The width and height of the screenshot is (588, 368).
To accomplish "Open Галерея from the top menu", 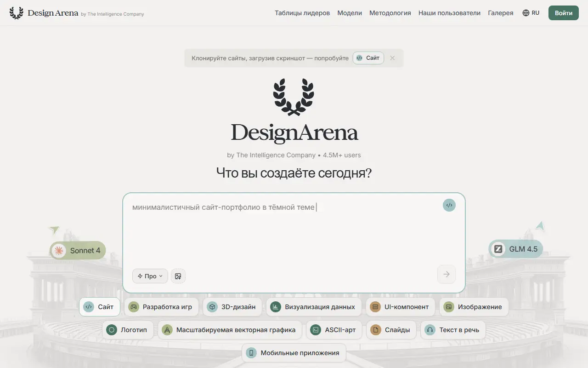I will pyautogui.click(x=501, y=13).
